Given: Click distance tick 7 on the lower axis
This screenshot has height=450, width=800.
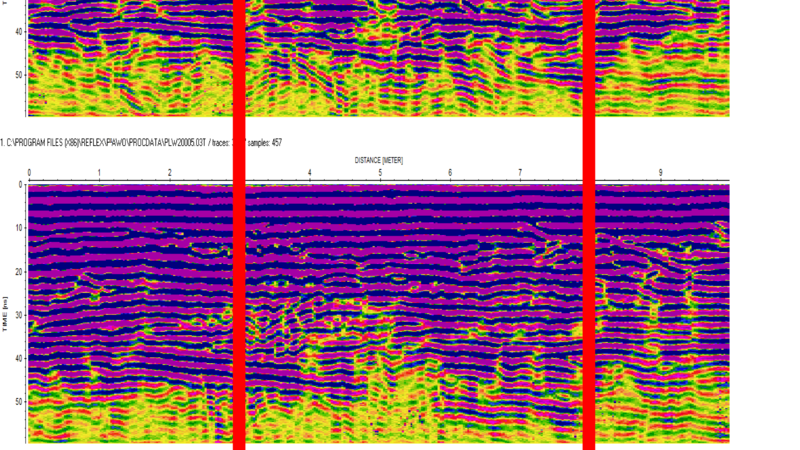Looking at the screenshot, I should coord(520,173).
